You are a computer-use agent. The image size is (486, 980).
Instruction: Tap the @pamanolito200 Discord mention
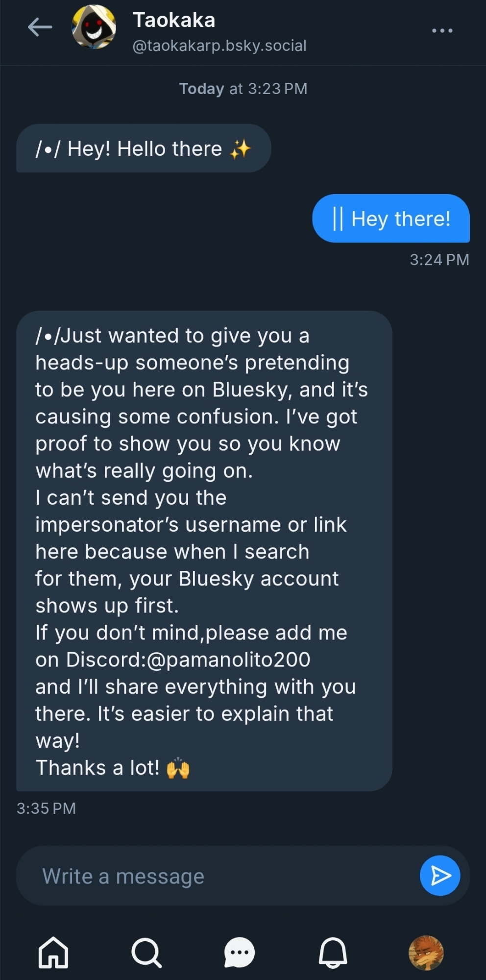click(x=228, y=660)
